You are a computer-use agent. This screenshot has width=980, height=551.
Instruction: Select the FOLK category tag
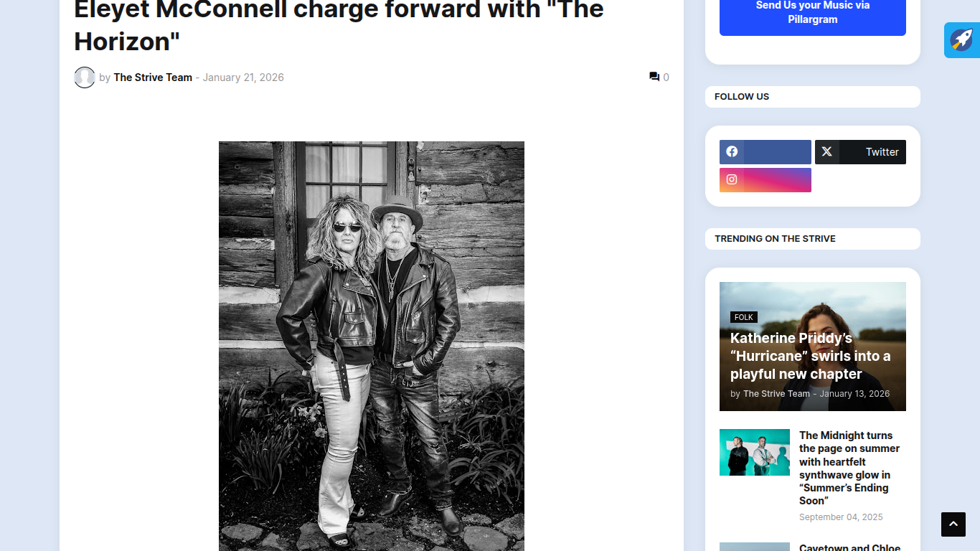tap(744, 317)
